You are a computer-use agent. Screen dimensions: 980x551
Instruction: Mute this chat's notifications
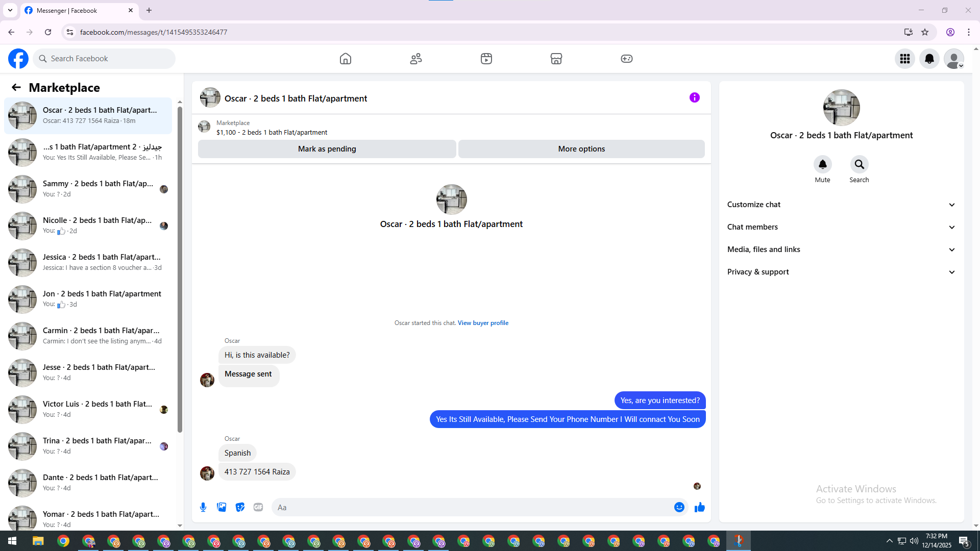[x=822, y=164]
